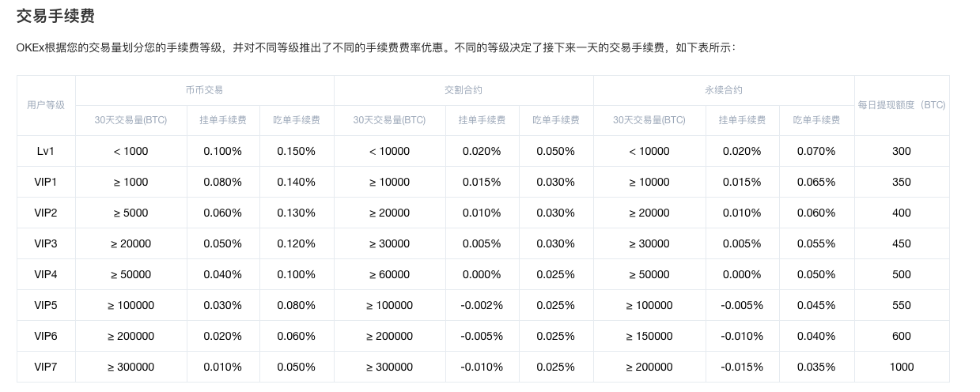
Task: Click VIP1 币币交易 maker fee 0.080%
Action: 223,182
